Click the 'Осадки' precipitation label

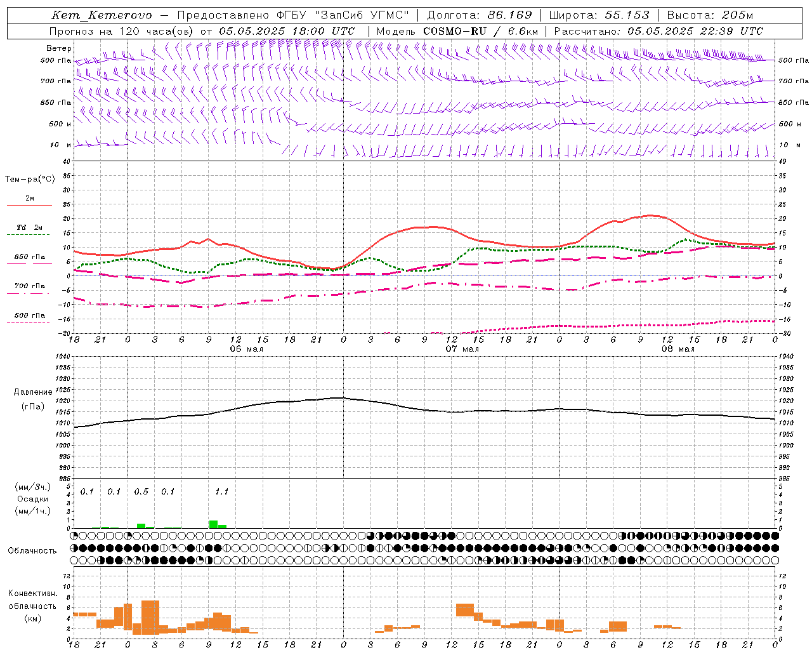33,499
